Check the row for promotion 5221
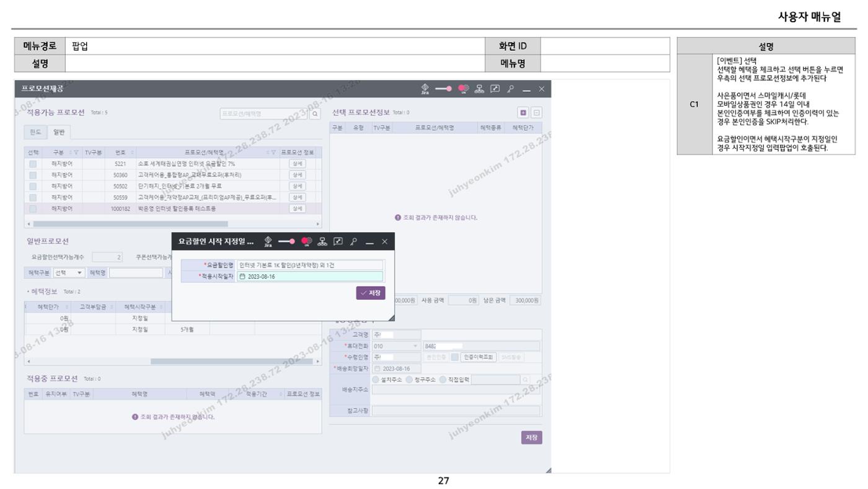868x489 pixels. tap(32, 164)
